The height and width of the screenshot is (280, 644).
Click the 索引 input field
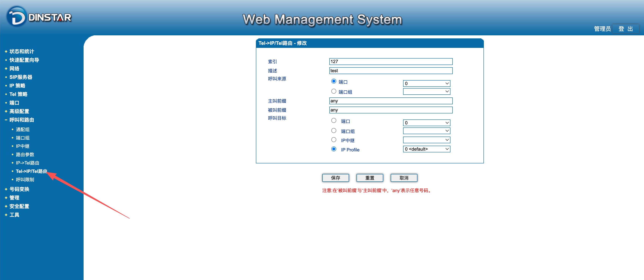[391, 62]
